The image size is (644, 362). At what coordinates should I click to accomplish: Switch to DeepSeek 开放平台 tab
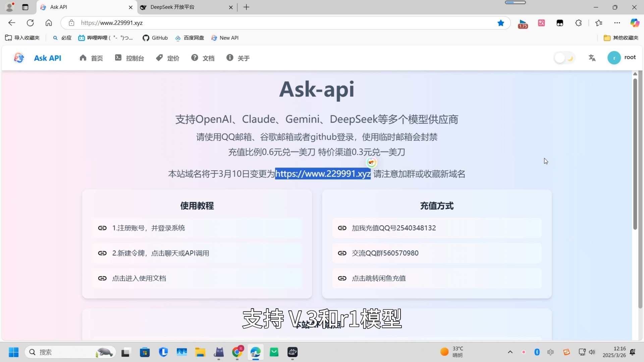(x=172, y=7)
